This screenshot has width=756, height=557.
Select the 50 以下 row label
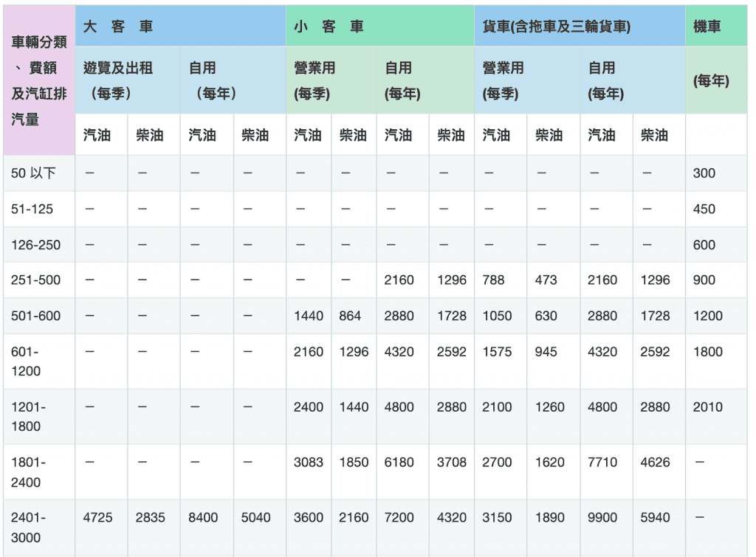pos(32,173)
